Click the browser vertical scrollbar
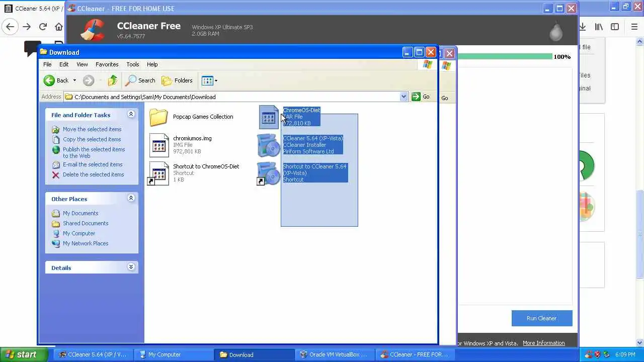This screenshot has height=362, width=644. 640,234
